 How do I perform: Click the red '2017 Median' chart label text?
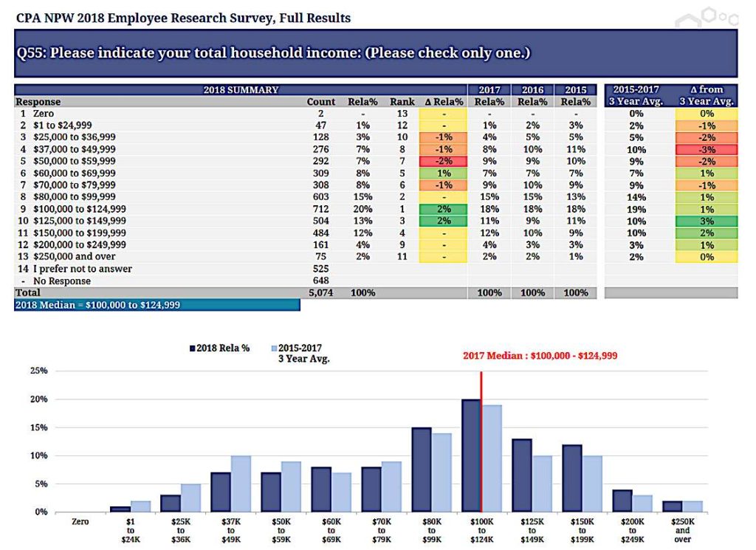[540, 356]
